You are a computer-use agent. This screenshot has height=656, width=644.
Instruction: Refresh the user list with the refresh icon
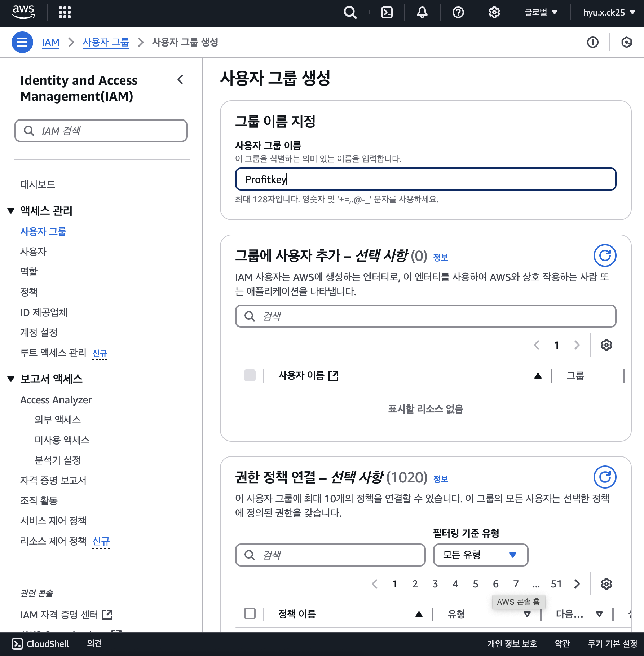pos(605,255)
